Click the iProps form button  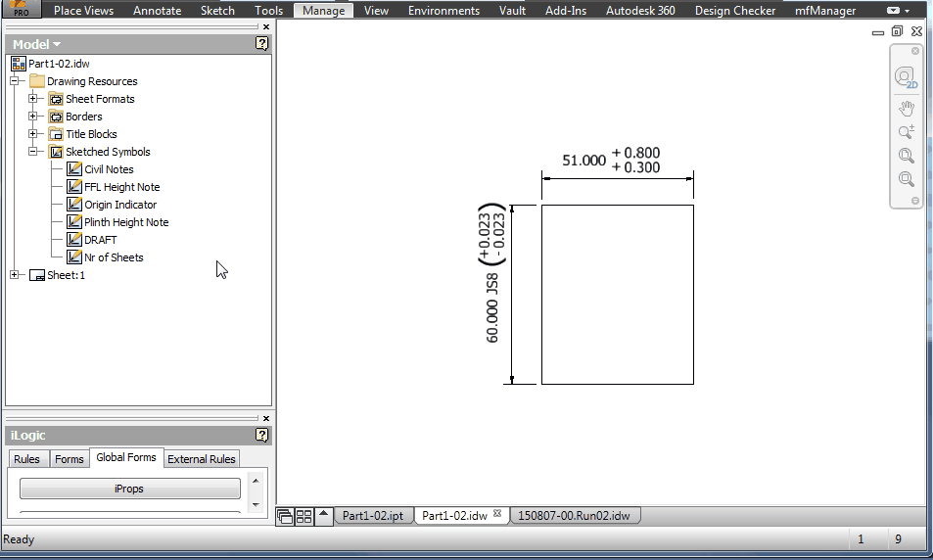coord(129,489)
